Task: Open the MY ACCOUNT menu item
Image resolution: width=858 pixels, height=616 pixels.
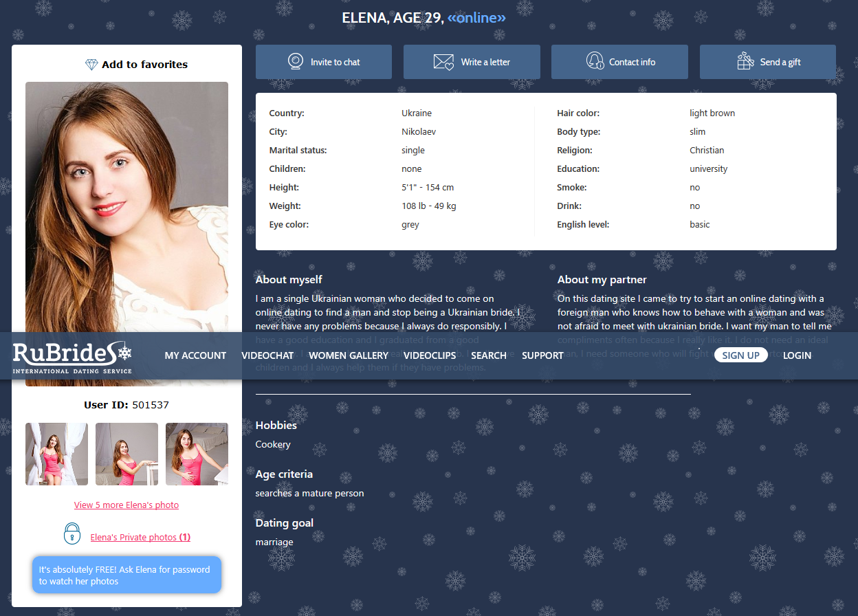Action: 195,355
